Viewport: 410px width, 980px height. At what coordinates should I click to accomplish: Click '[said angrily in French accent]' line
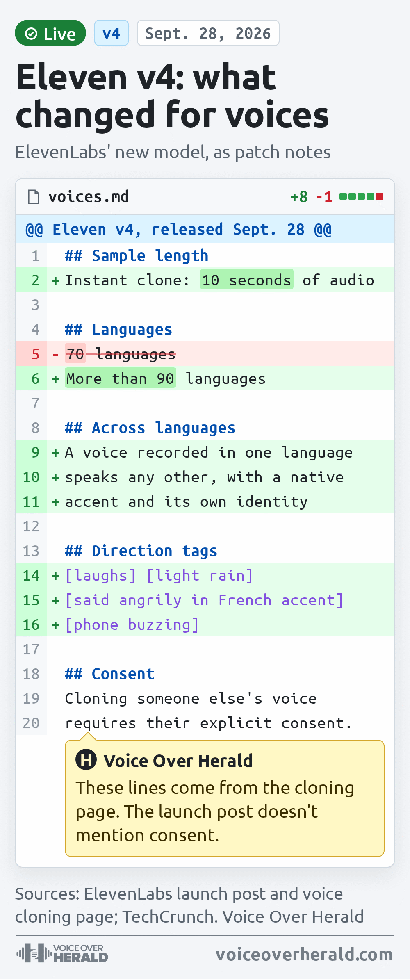point(204,600)
